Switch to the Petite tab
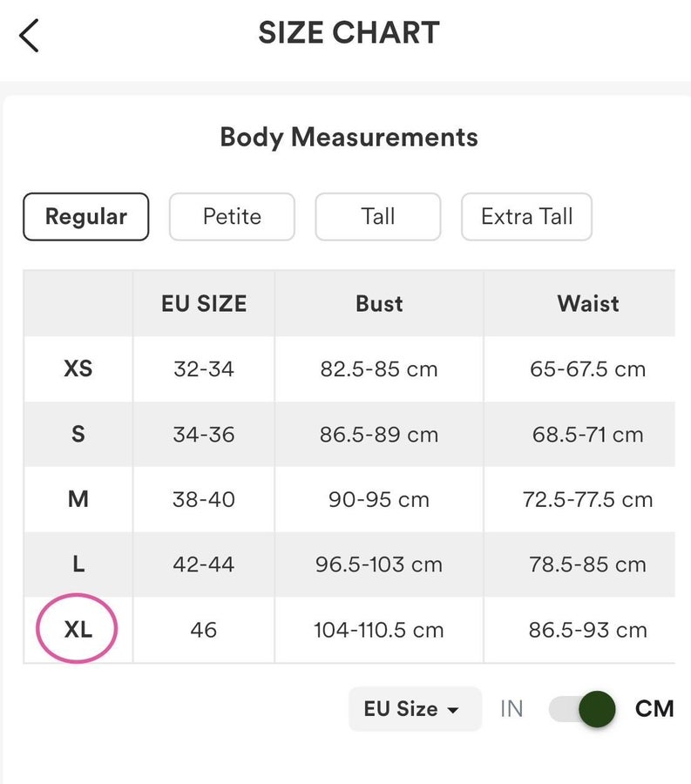Image resolution: width=691 pixels, height=784 pixels. (x=232, y=217)
